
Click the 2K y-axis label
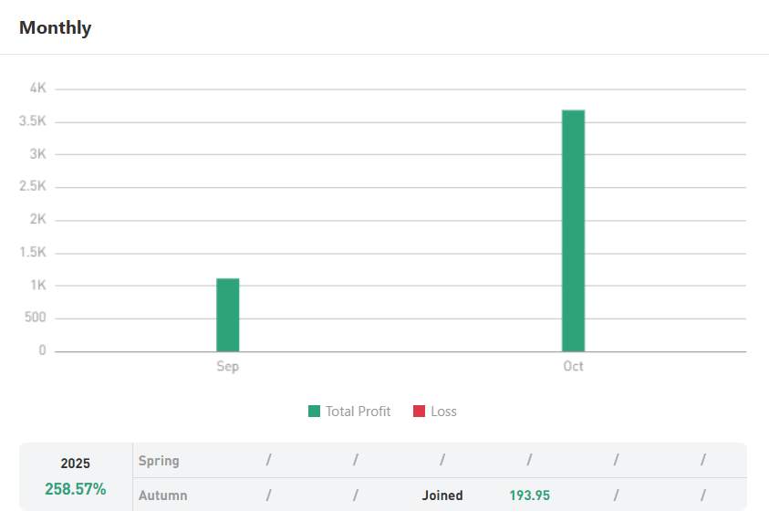click(37, 220)
